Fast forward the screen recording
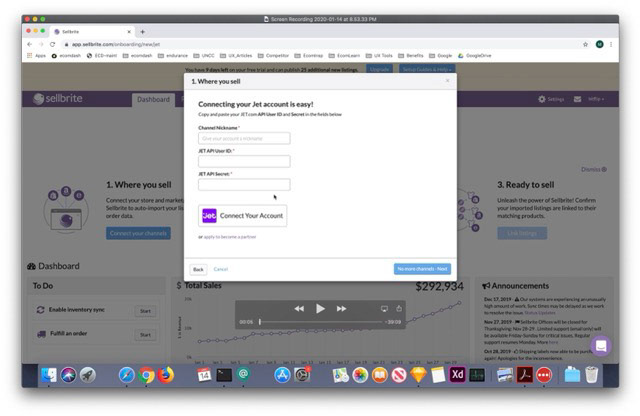Image resolution: width=640 pixels, height=416 pixels. click(342, 309)
